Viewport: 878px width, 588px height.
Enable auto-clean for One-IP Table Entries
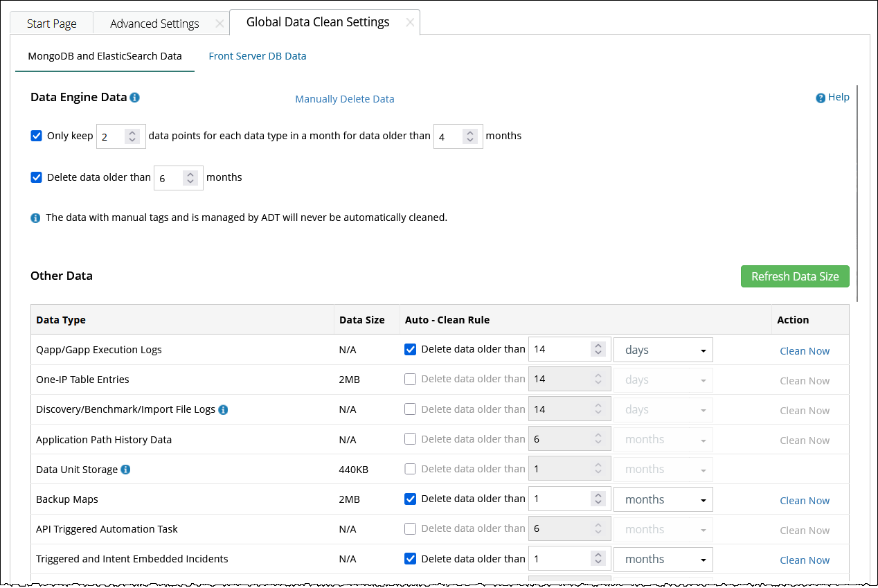tap(411, 380)
